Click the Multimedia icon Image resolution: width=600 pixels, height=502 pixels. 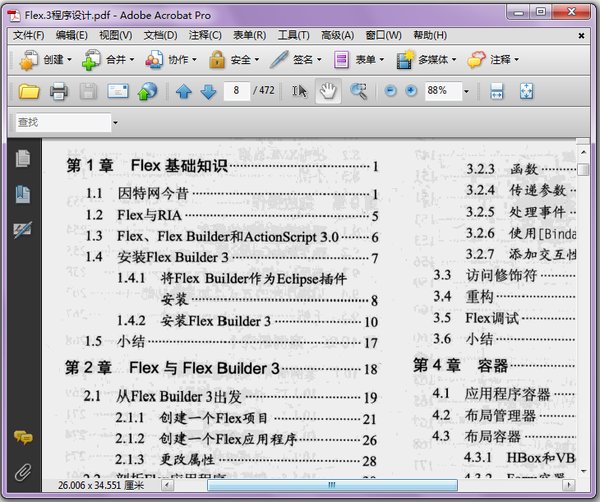pyautogui.click(x=405, y=60)
